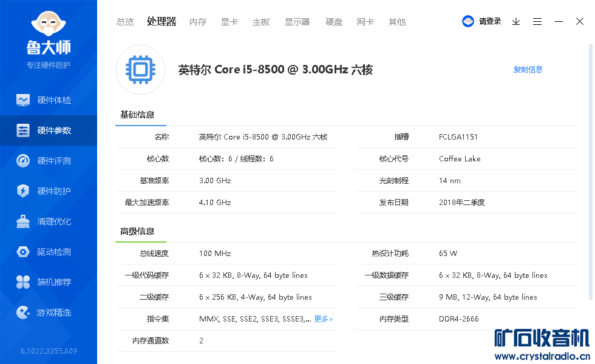Click the download arrow icon in title bar
The height and width of the screenshot is (364, 595).
pyautogui.click(x=516, y=21)
